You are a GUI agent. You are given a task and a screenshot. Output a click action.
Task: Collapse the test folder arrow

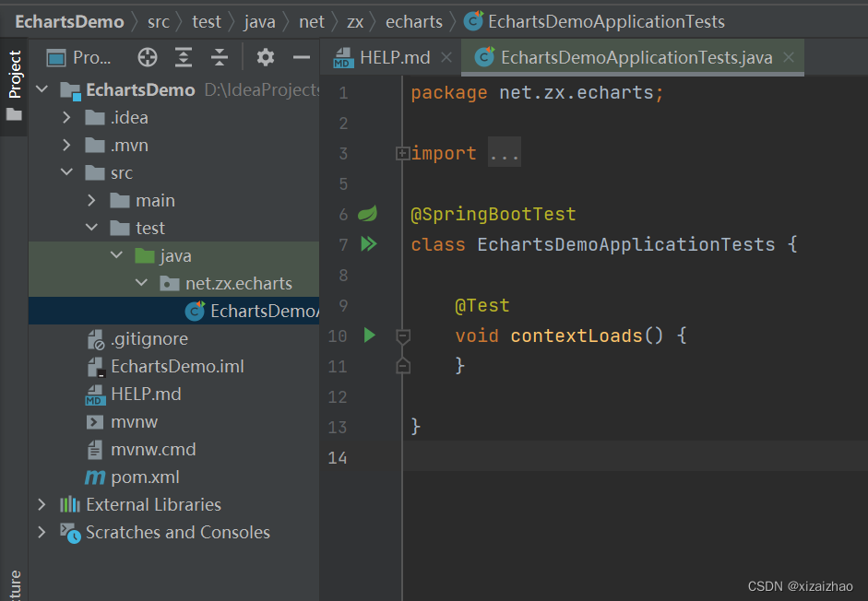pyautogui.click(x=92, y=228)
